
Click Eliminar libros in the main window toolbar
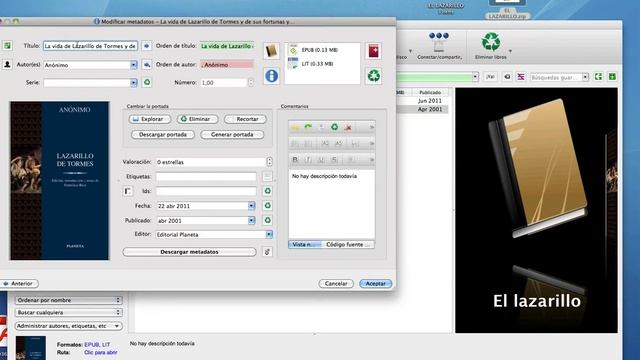tap(491, 47)
